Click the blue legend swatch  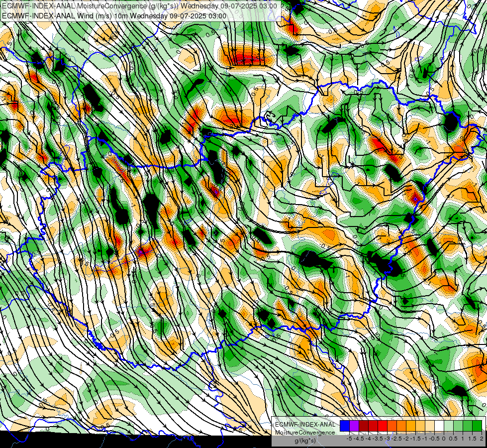pyautogui.click(x=345, y=426)
